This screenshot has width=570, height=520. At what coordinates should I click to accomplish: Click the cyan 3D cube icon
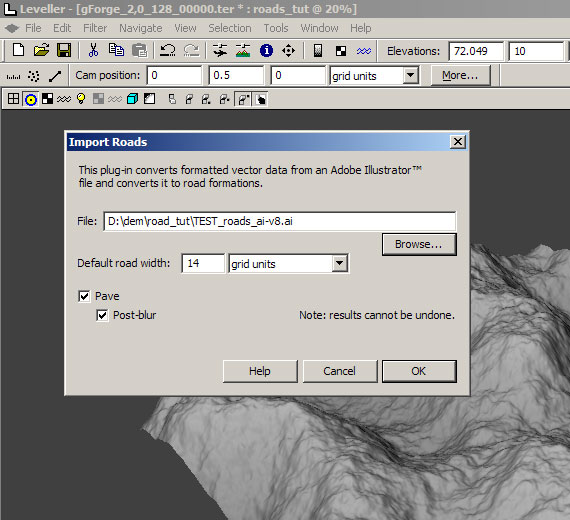tap(132, 99)
